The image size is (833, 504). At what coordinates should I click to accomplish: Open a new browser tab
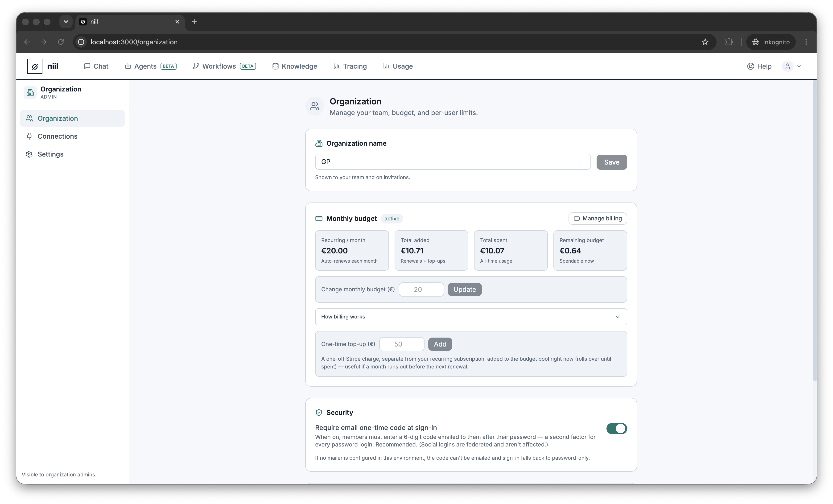pyautogui.click(x=194, y=22)
